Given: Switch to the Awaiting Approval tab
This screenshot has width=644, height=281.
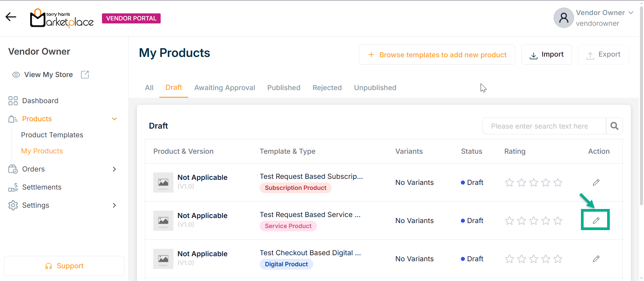Looking at the screenshot, I should 224,88.
